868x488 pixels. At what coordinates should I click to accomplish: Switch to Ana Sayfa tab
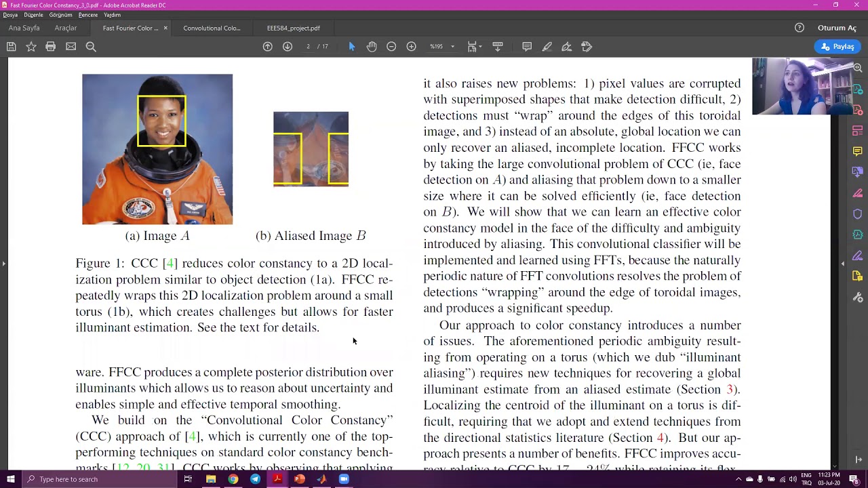24,28
